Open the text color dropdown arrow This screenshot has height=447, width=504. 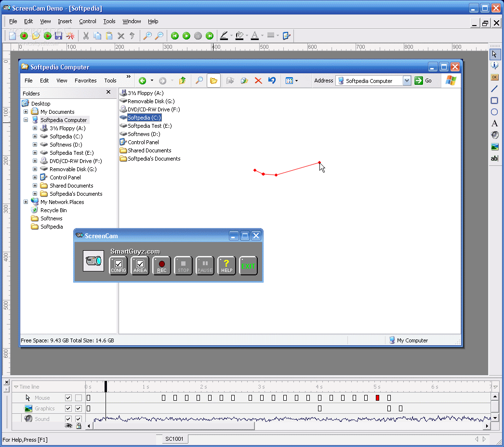pos(262,36)
